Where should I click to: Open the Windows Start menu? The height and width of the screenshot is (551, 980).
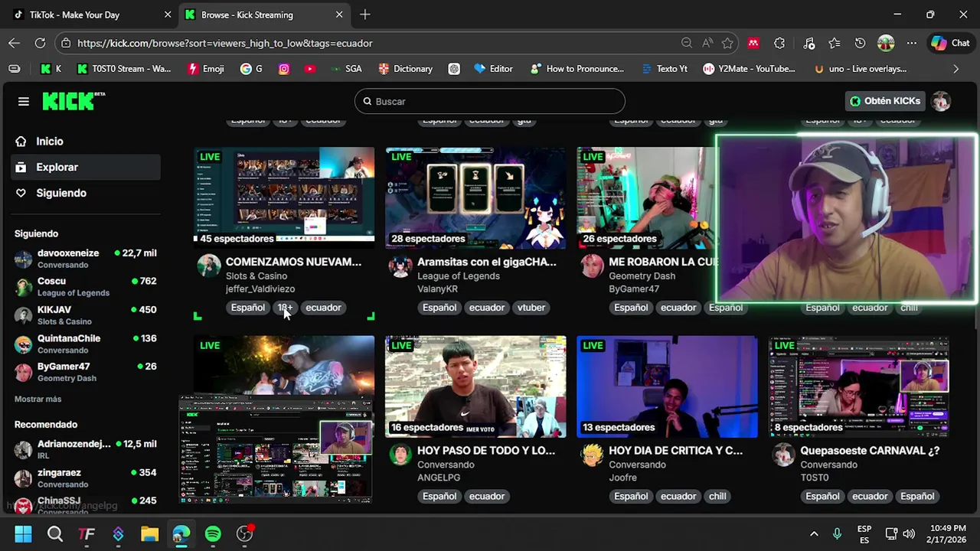click(x=23, y=533)
